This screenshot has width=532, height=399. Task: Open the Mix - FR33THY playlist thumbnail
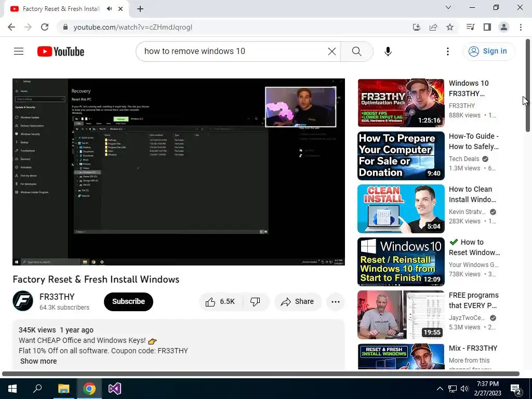[x=401, y=356]
